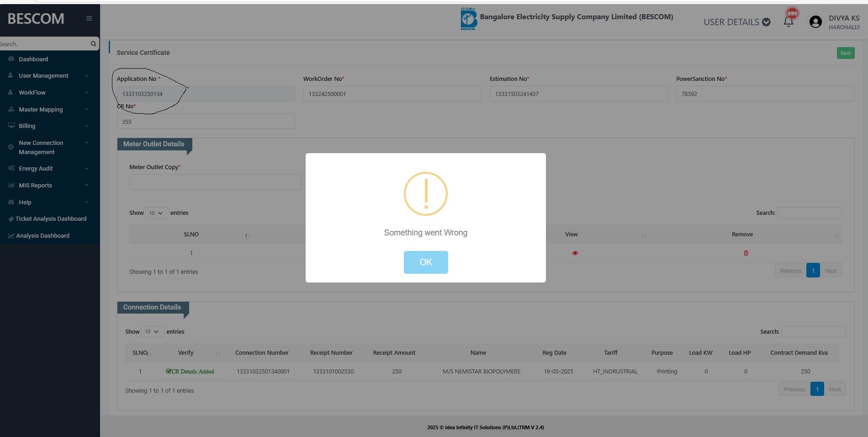Click the Analysis Dashboard chart icon
Screen dimensions: 868x437
click(11, 235)
